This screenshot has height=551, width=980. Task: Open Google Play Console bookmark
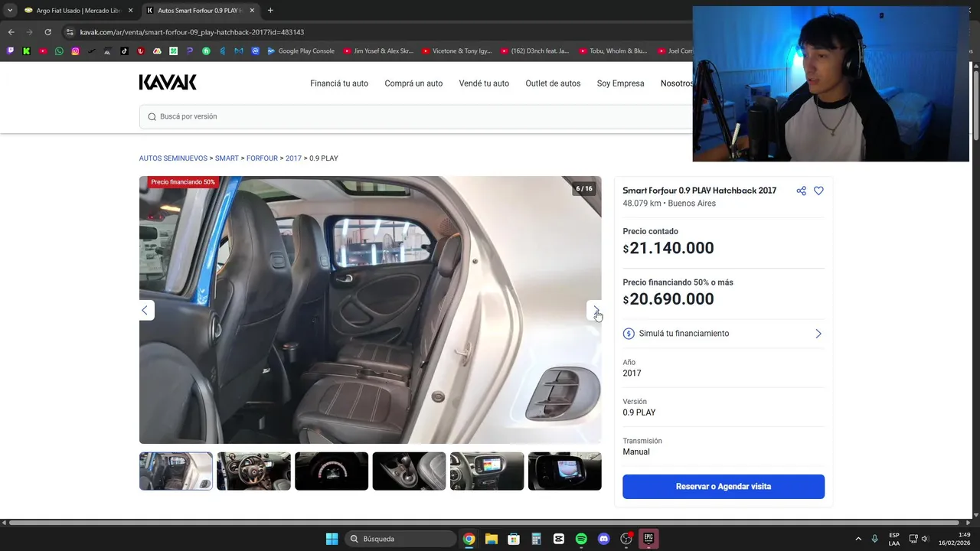[300, 51]
